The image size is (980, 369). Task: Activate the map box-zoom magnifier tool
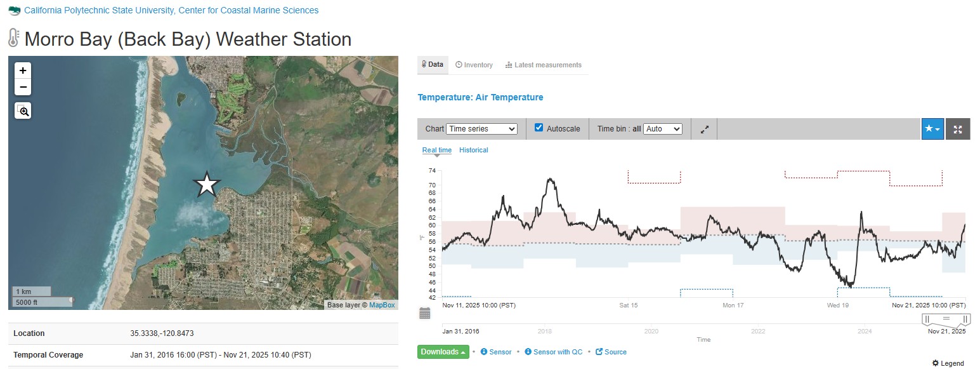[x=23, y=111]
